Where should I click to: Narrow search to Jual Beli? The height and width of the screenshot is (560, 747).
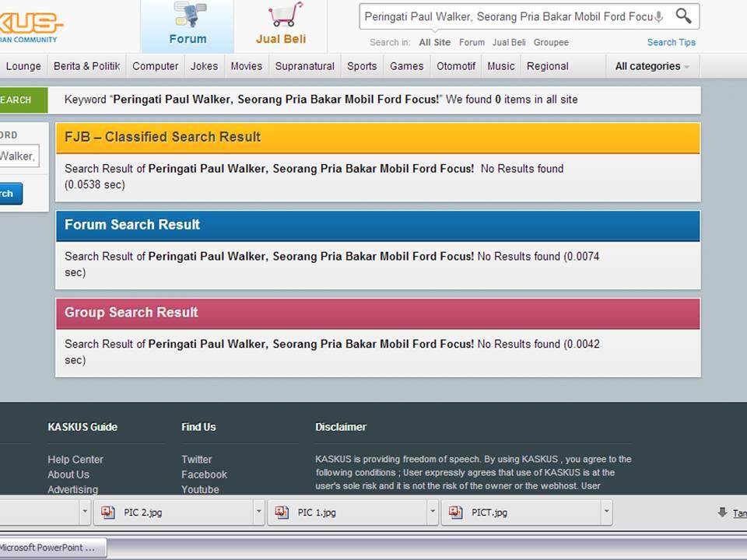[509, 42]
